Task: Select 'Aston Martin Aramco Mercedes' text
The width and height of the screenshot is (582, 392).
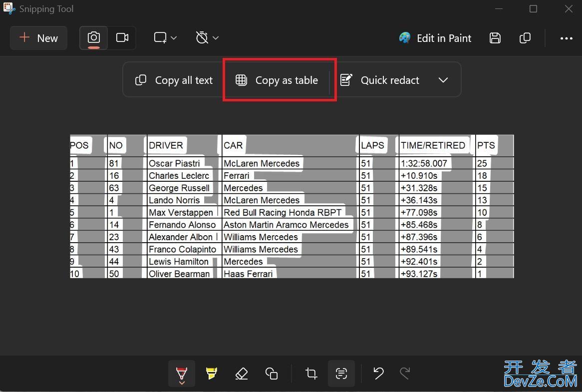Action: click(286, 225)
